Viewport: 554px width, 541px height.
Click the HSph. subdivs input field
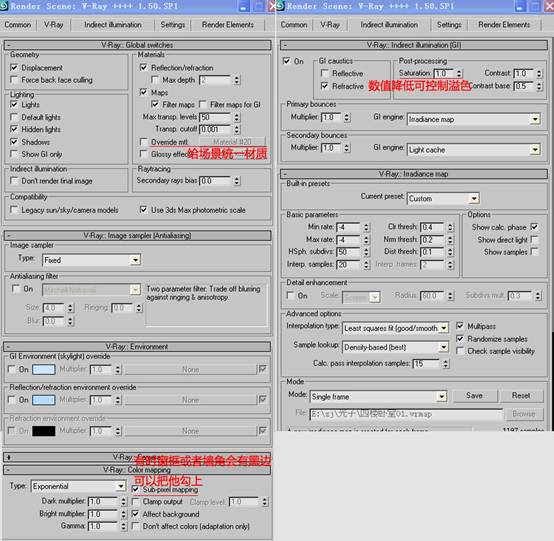point(348,252)
